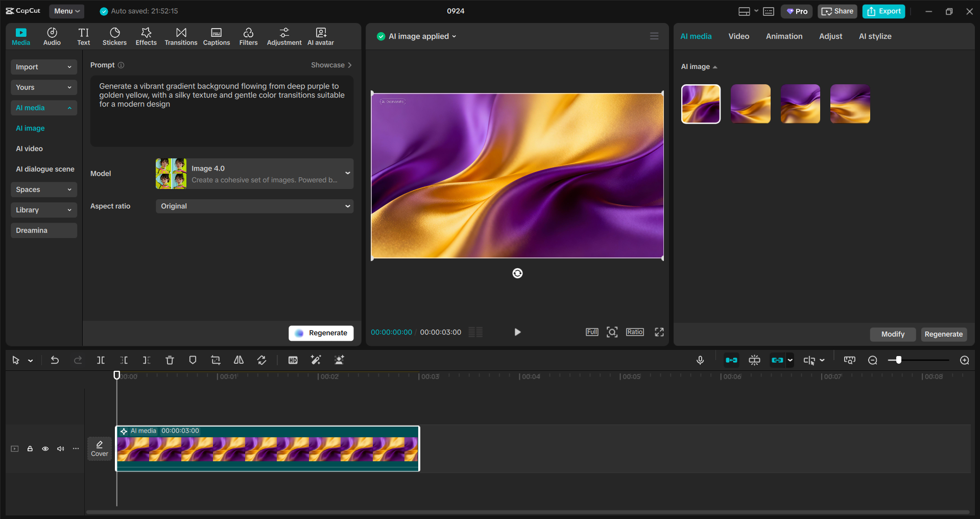The width and height of the screenshot is (980, 519).
Task: Switch to the AI stylize tab
Action: click(875, 36)
